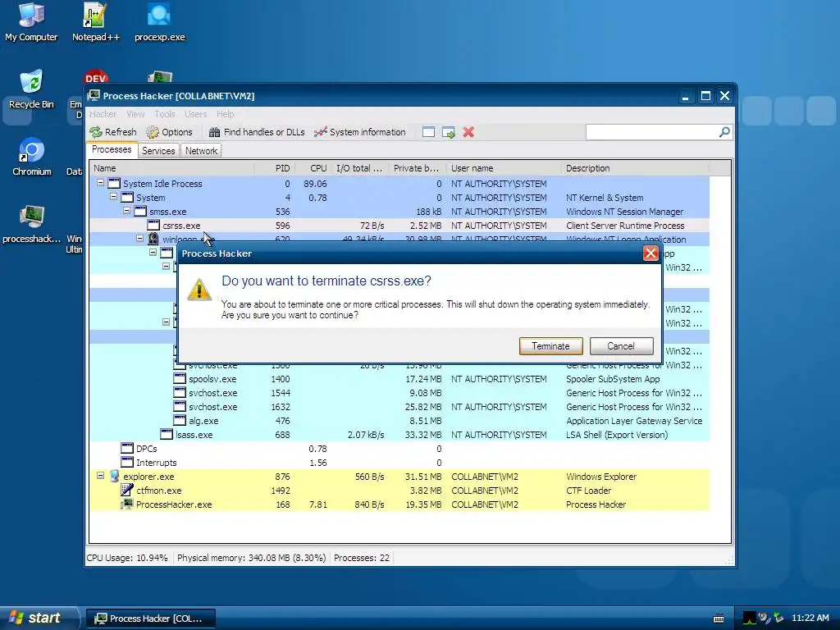Select the ctfmon.exe process row
Image resolution: width=840 pixels, height=630 pixels.
(399, 491)
